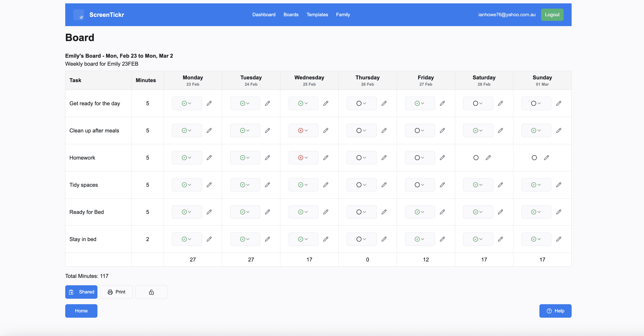
Task: Click the Stay in bed task name
Action: click(x=83, y=239)
